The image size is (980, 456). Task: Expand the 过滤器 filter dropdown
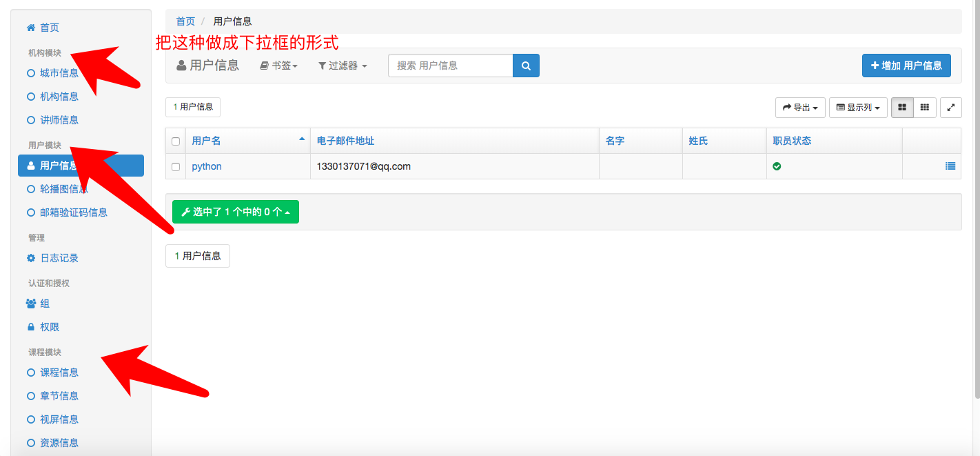[343, 65]
